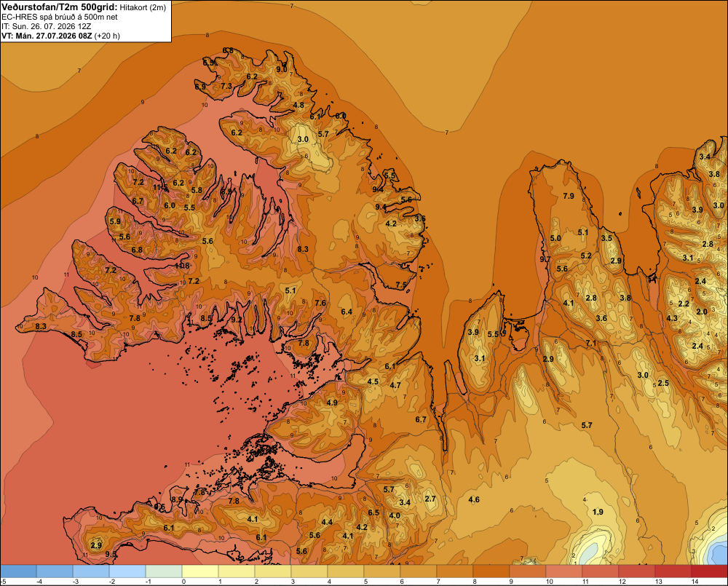Select the 7.1 temperature reading
The height and width of the screenshot is (586, 728).
[x=591, y=343]
